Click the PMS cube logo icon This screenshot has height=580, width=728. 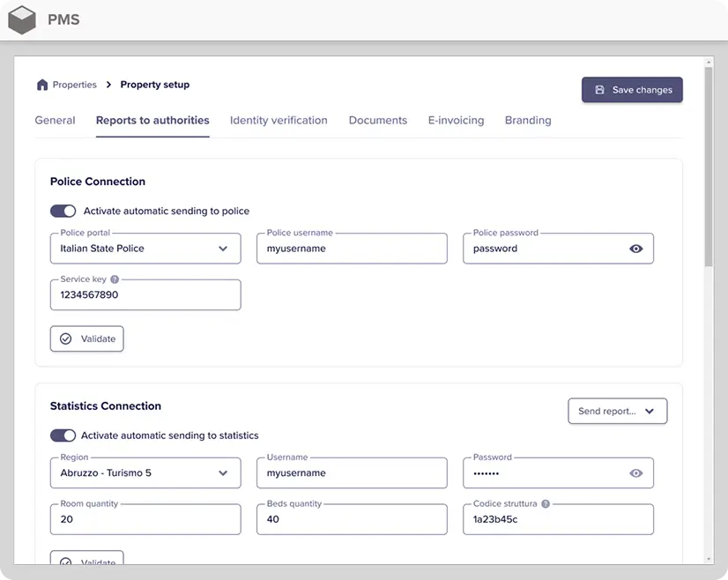coord(22,19)
